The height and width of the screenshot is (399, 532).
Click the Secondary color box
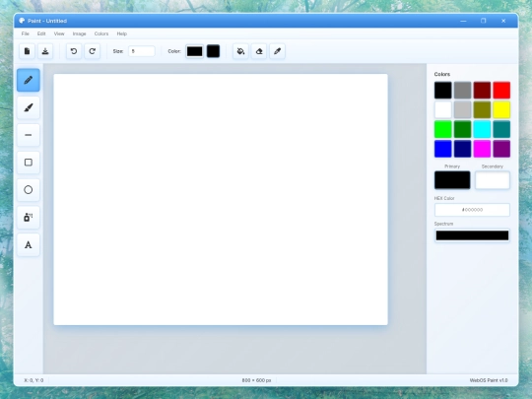pyautogui.click(x=493, y=180)
